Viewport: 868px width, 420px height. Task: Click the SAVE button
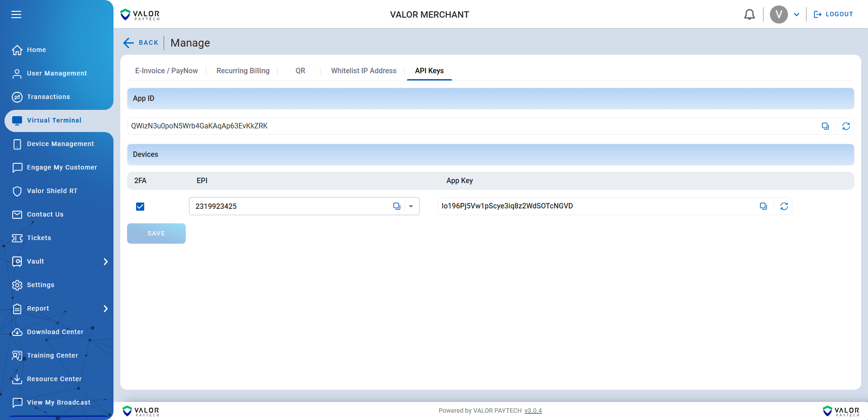point(156,233)
